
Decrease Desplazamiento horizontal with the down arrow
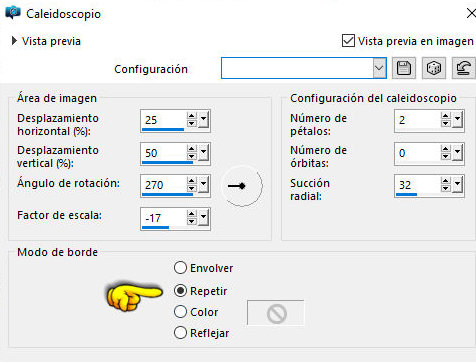(191, 123)
